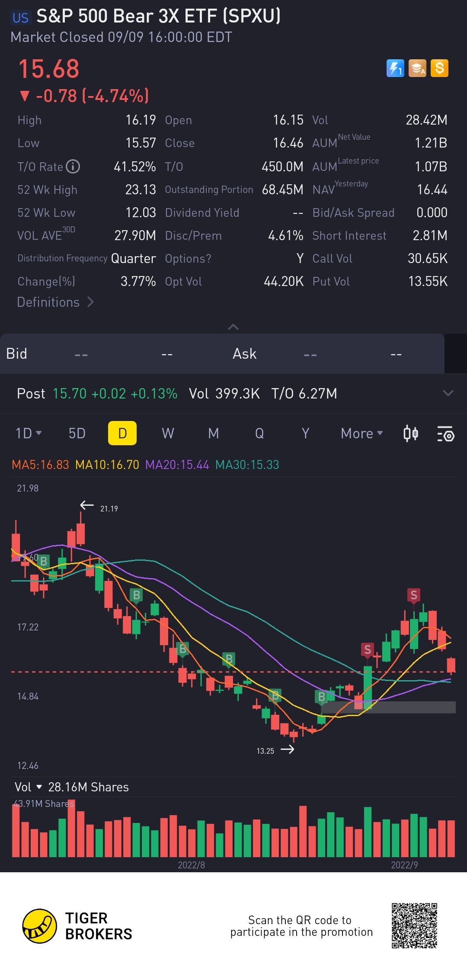Tap the Opt Vol value 44.20K

click(284, 281)
